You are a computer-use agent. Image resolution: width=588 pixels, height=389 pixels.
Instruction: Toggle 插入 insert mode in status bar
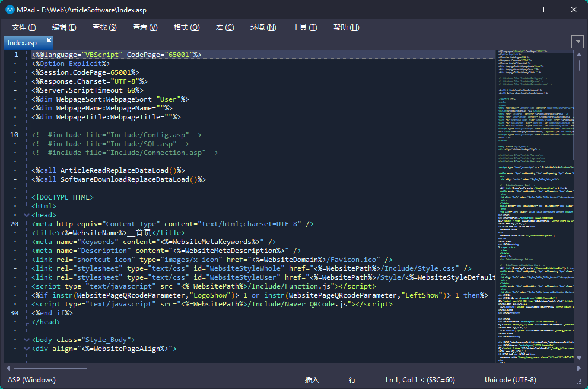pos(312,380)
